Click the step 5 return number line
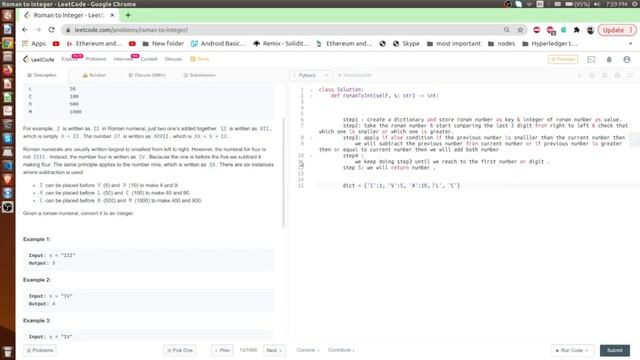Screen dimensions: 640x360 [389, 168]
